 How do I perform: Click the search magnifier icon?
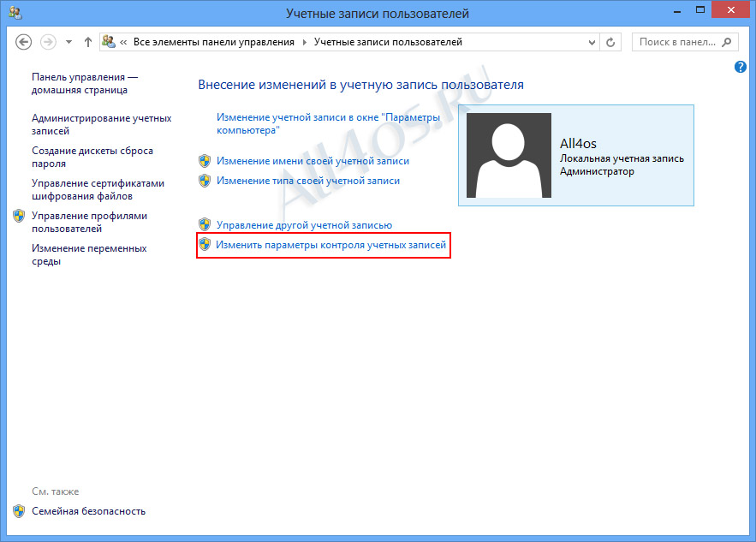tap(727, 42)
